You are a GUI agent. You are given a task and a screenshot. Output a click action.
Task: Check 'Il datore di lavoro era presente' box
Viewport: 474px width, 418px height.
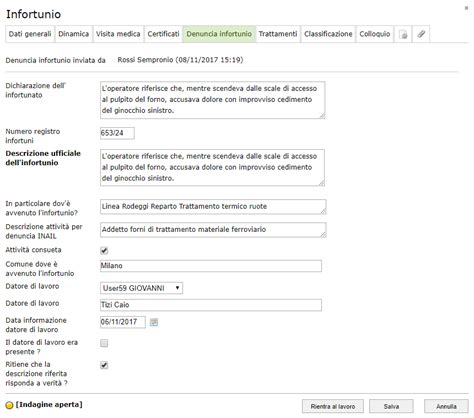(104, 343)
